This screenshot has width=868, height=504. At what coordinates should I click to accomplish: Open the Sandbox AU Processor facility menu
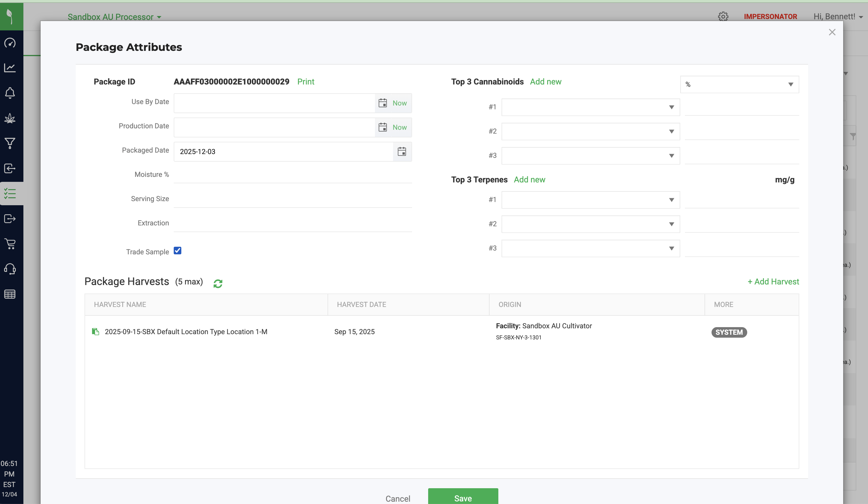(x=114, y=17)
